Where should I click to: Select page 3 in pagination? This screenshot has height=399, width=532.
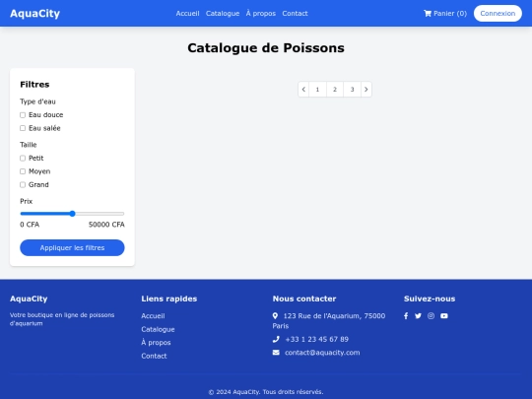[x=352, y=90]
